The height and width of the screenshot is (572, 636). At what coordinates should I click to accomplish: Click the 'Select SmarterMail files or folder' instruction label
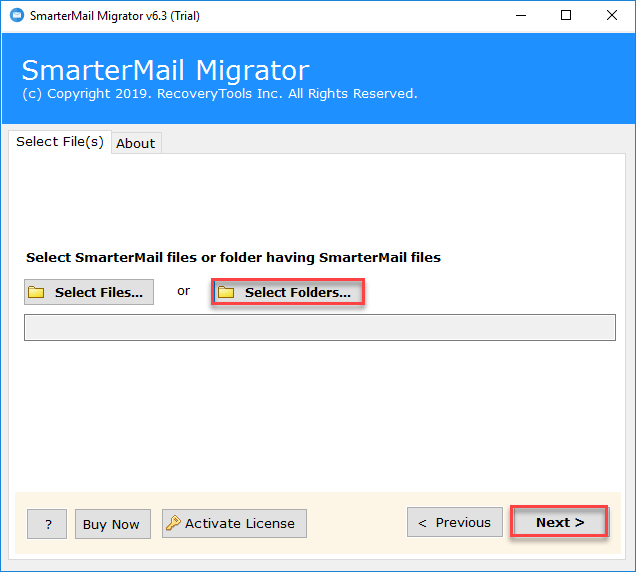[x=233, y=257]
